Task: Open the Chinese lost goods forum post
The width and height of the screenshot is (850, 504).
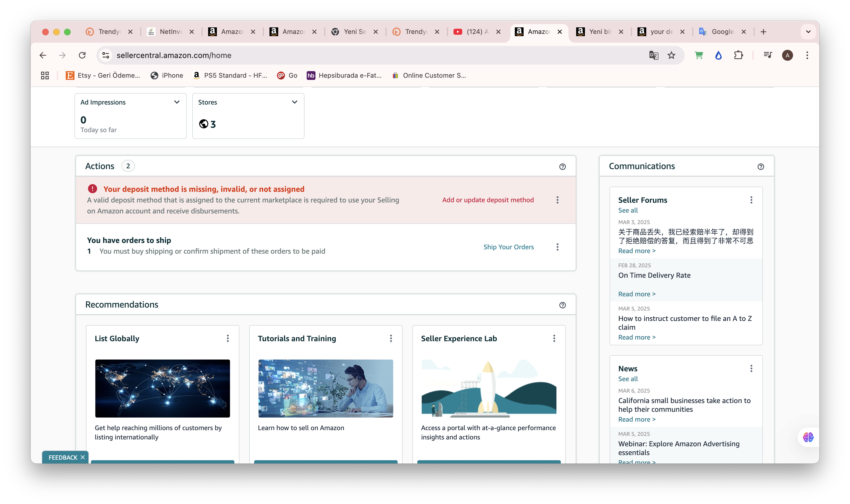Action: (x=685, y=236)
